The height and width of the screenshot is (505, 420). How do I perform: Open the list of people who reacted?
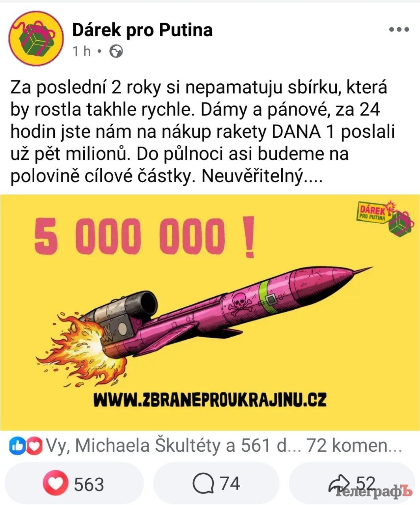tap(168, 446)
